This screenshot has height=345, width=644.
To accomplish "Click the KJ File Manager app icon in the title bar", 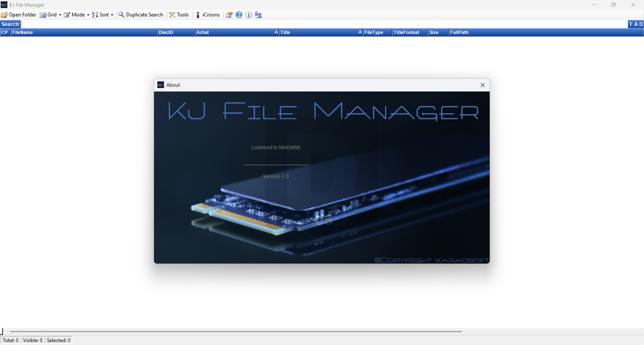I will click(x=4, y=5).
